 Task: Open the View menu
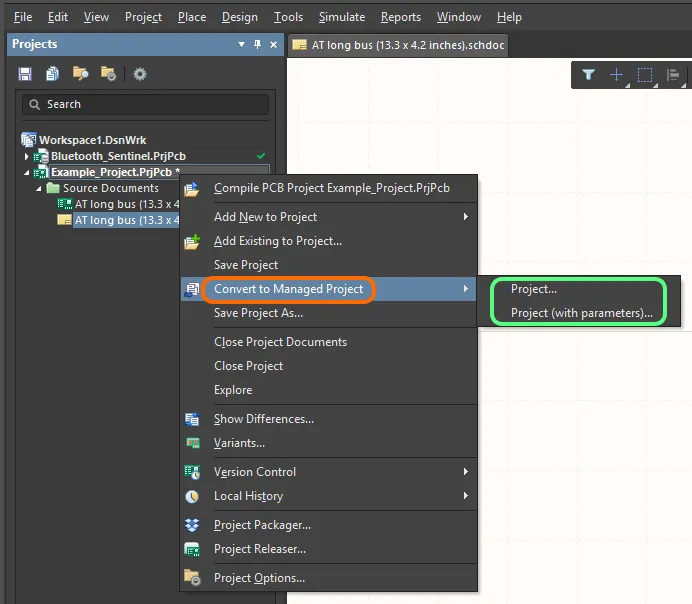coord(96,17)
